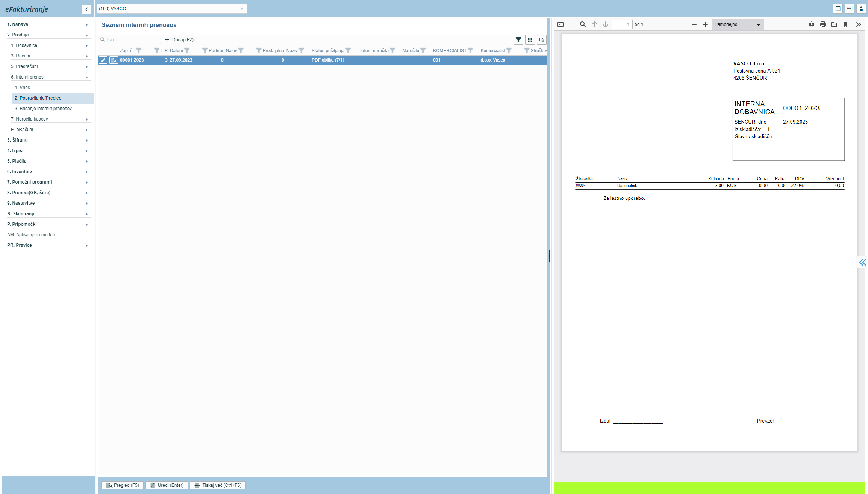
Task: Expand the 6. Inventura menu
Action: [48, 172]
